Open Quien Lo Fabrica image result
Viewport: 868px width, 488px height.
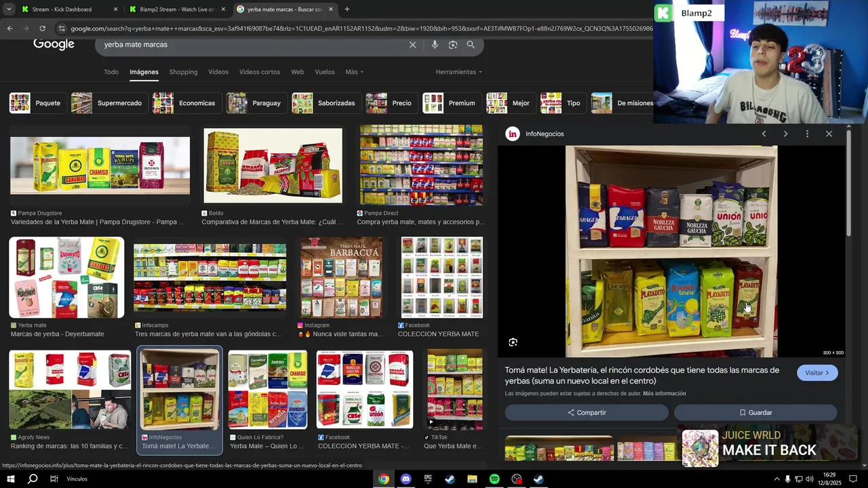268,390
